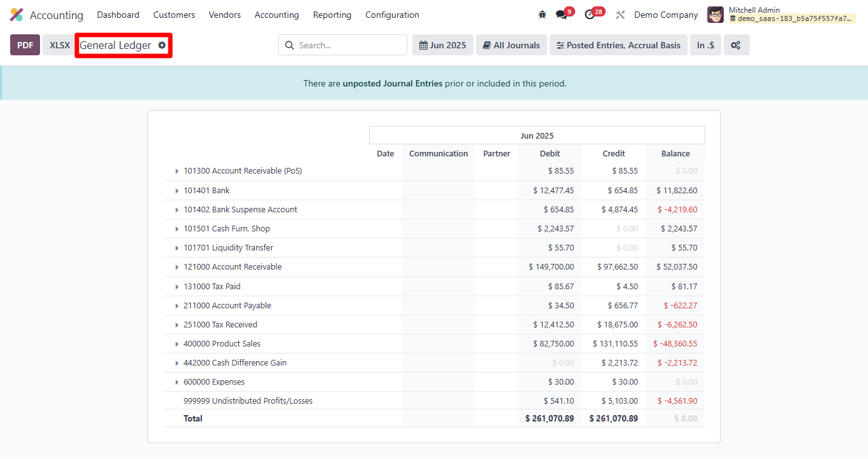The height and width of the screenshot is (459, 868).
Task: Click Total debit $ 261,070.89
Action: click(x=550, y=419)
